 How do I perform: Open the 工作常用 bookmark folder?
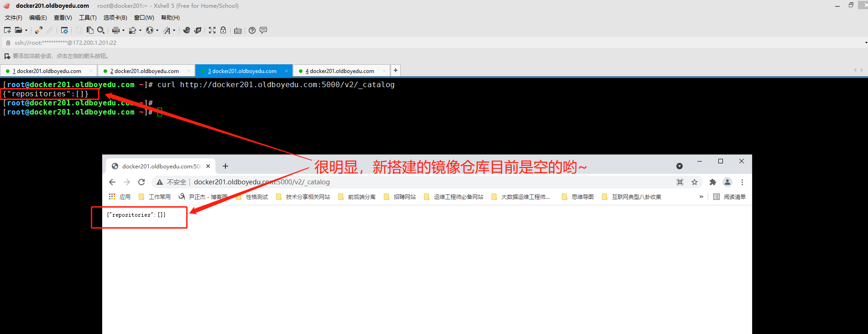[x=154, y=197]
